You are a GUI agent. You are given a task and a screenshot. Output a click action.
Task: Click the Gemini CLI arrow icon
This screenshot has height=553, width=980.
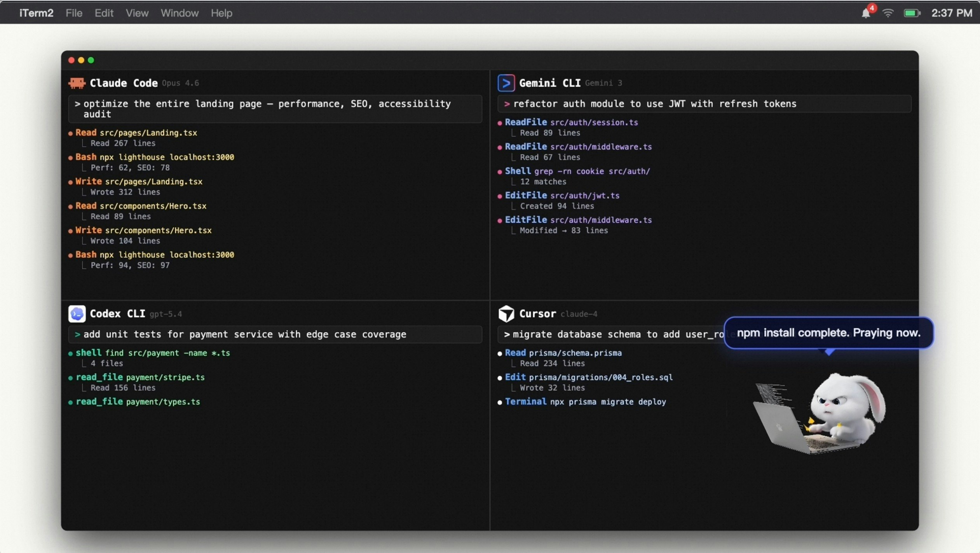[506, 83]
